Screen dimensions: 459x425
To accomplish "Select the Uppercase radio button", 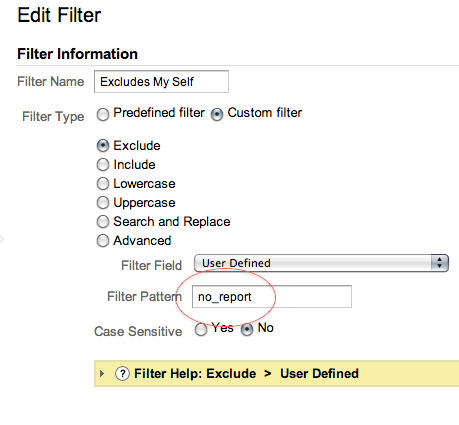I will (x=103, y=203).
